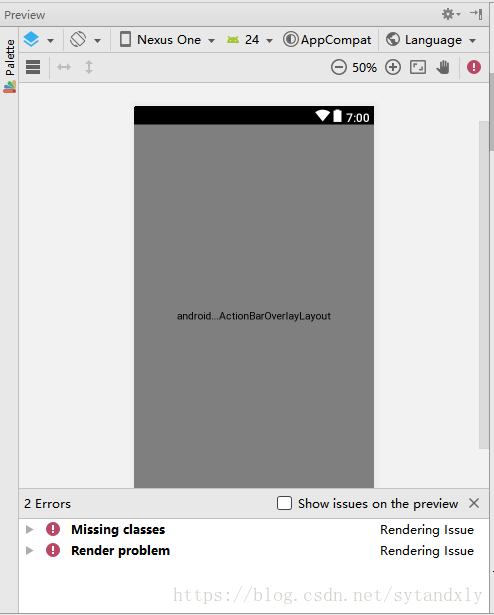Choose API level 24 dropdown
This screenshot has width=494, height=615.
[x=250, y=40]
